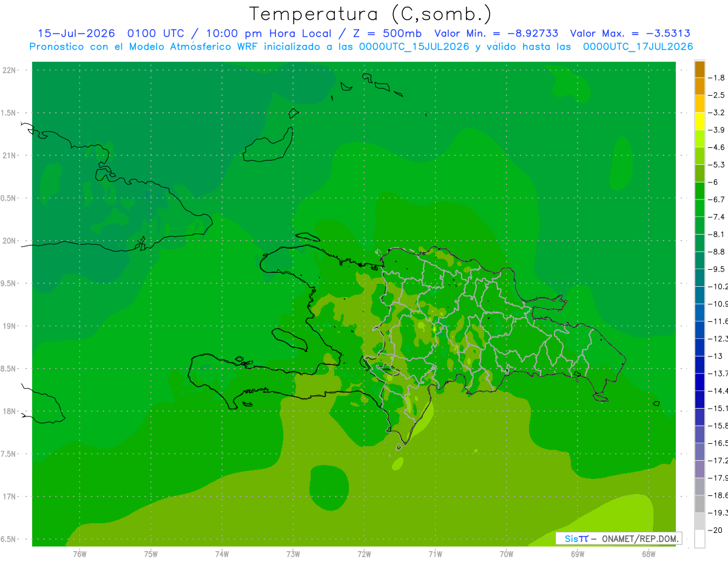728x562 pixels.
Task: Click the "-8.1" legend value
Action: [717, 234]
